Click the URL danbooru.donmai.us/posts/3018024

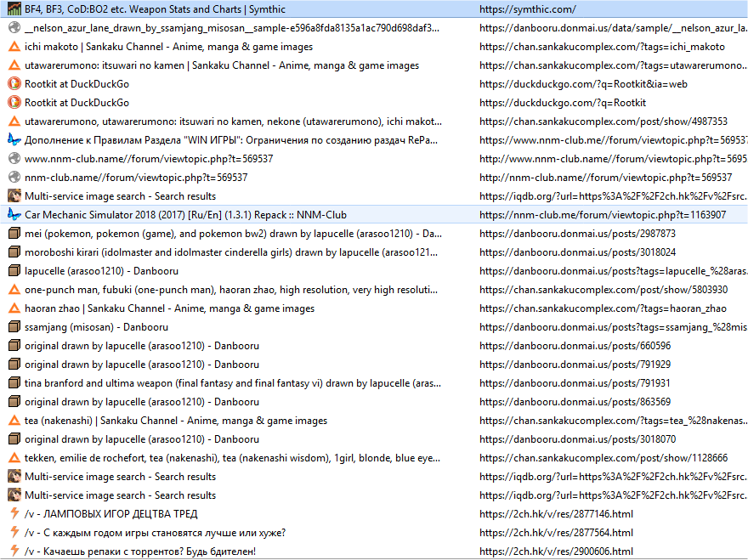[578, 252]
